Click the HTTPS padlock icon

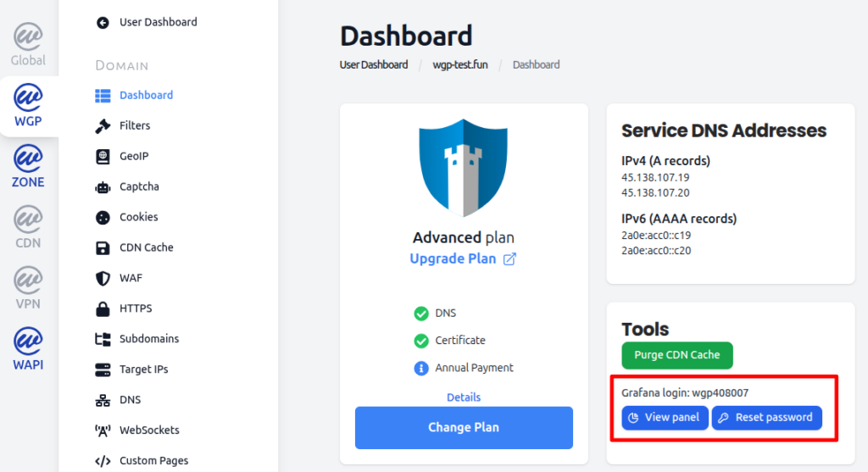point(103,308)
